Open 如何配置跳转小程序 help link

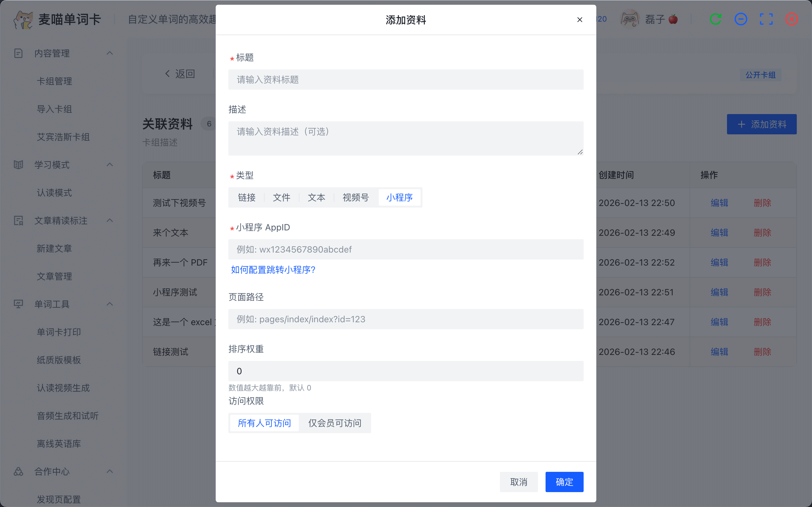coord(273,270)
